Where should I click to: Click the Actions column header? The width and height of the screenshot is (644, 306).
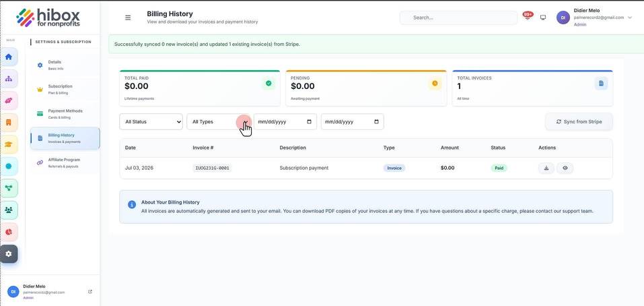[x=547, y=148]
